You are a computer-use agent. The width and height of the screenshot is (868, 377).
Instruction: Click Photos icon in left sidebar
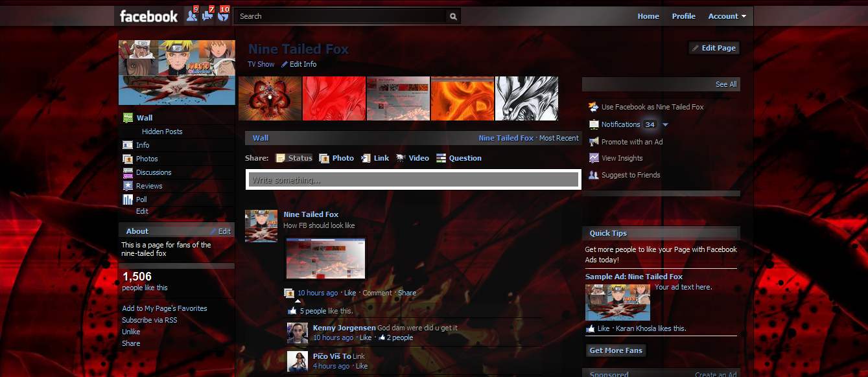(x=128, y=159)
